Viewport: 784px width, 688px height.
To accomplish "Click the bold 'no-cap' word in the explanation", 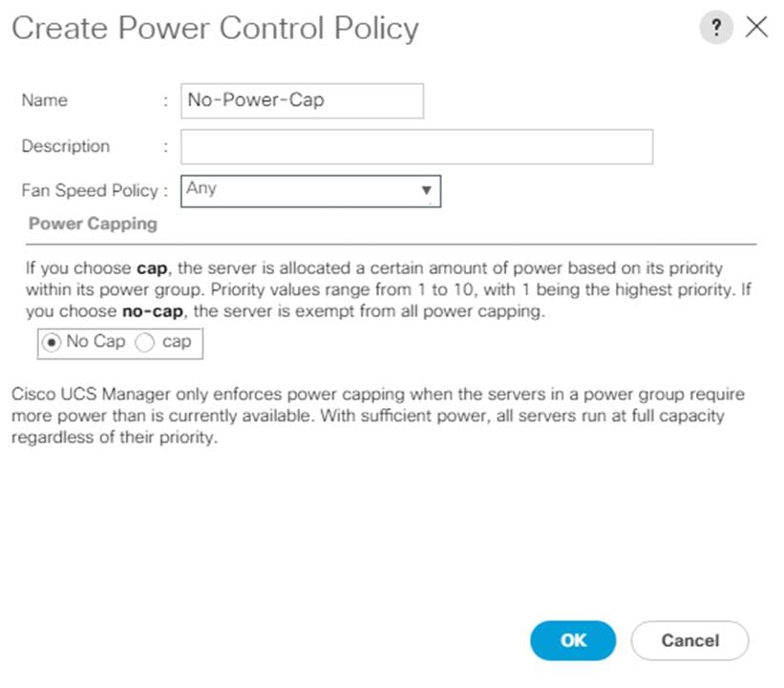I will point(153,312).
